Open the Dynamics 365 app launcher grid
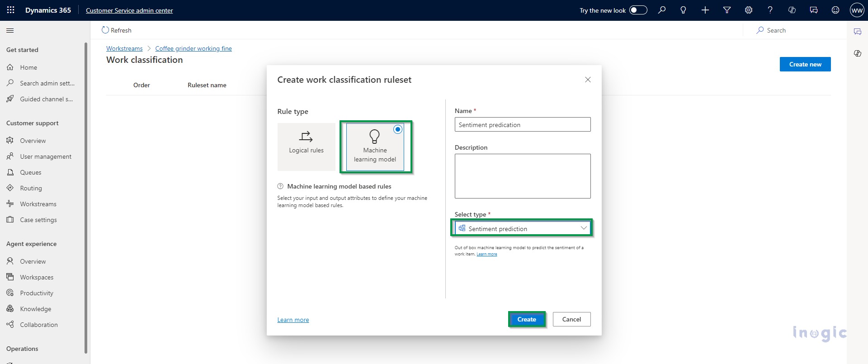868x364 pixels. click(x=11, y=10)
